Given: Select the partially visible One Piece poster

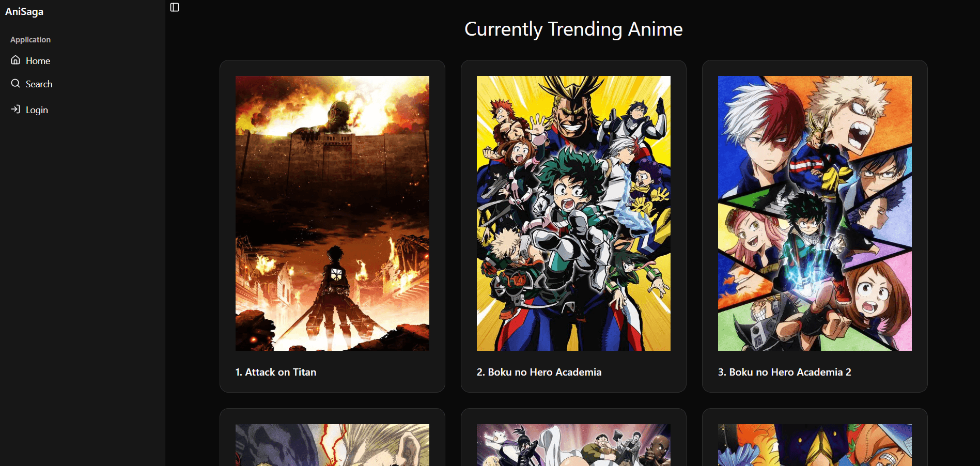Looking at the screenshot, I should tap(814, 445).
